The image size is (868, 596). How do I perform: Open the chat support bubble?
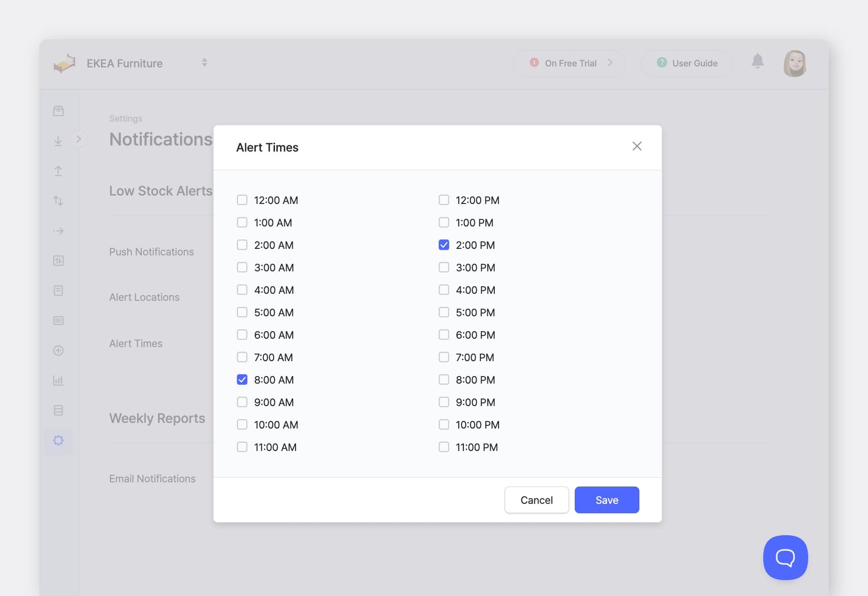pyautogui.click(x=785, y=557)
